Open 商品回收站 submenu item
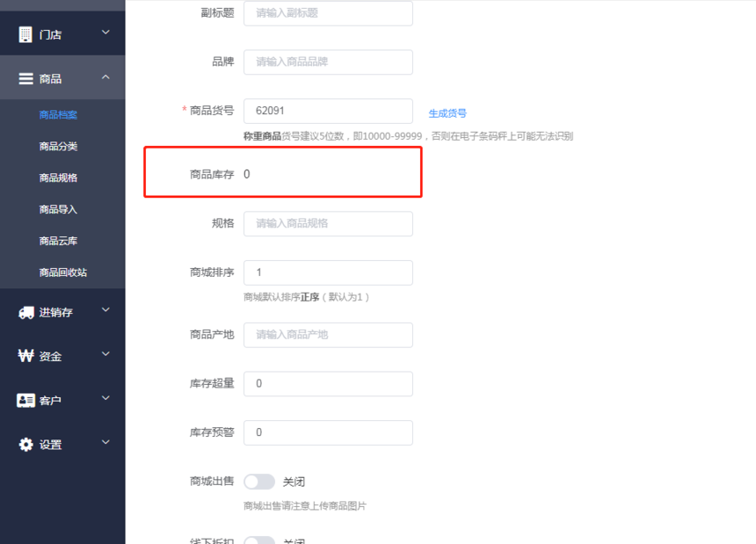This screenshot has height=544, width=756. [63, 272]
